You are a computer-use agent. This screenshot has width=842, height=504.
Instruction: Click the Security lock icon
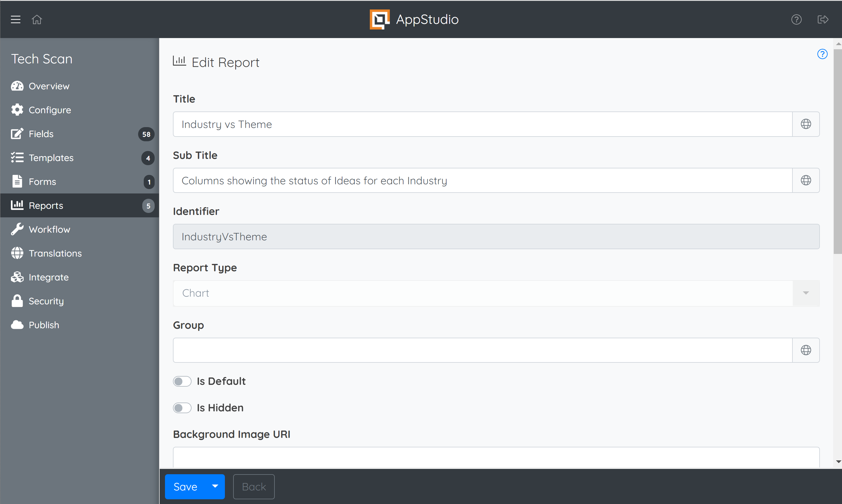pos(17,301)
